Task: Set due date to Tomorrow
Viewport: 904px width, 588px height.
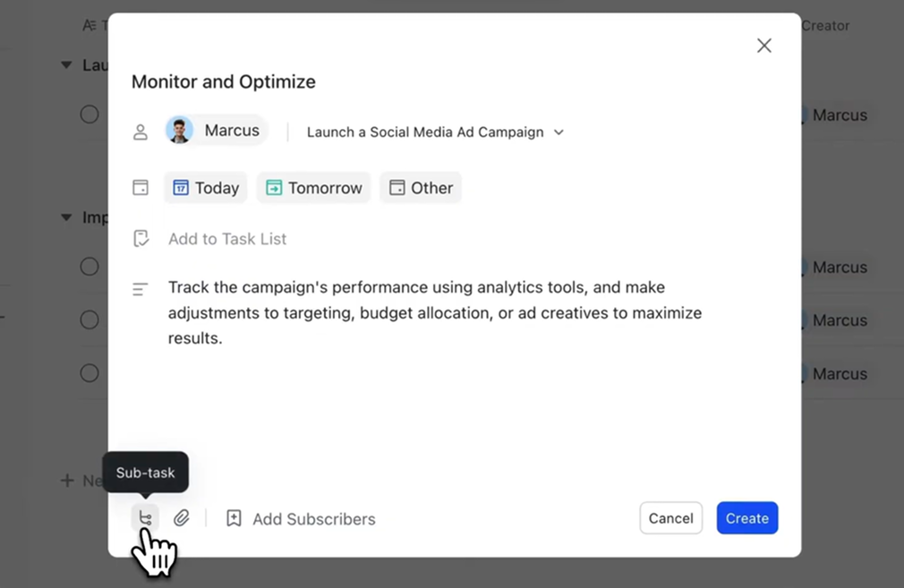Action: tap(313, 188)
